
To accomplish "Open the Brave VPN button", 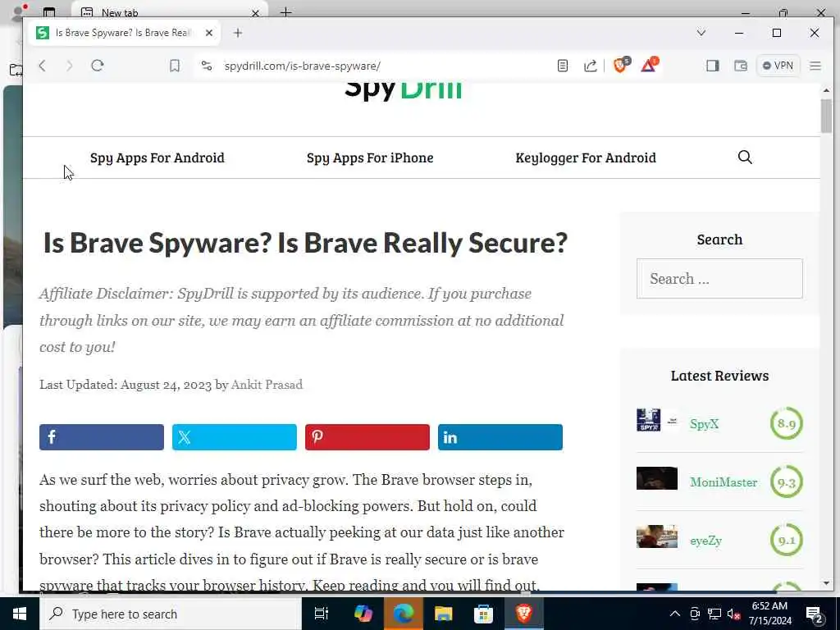I will (778, 66).
